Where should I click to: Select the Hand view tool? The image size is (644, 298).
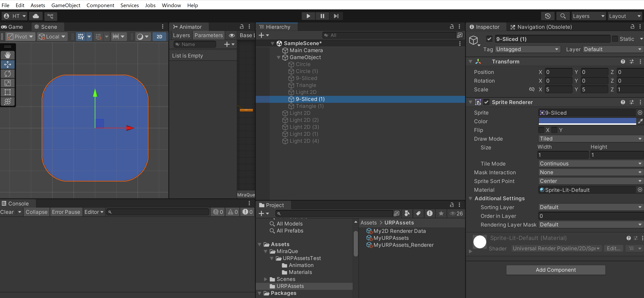coord(7,55)
